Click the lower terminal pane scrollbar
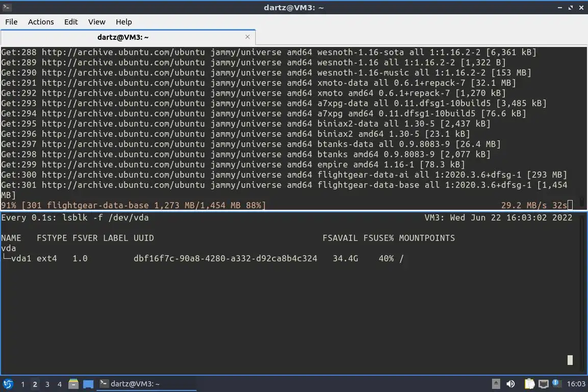This screenshot has width=588, height=392. 582,293
